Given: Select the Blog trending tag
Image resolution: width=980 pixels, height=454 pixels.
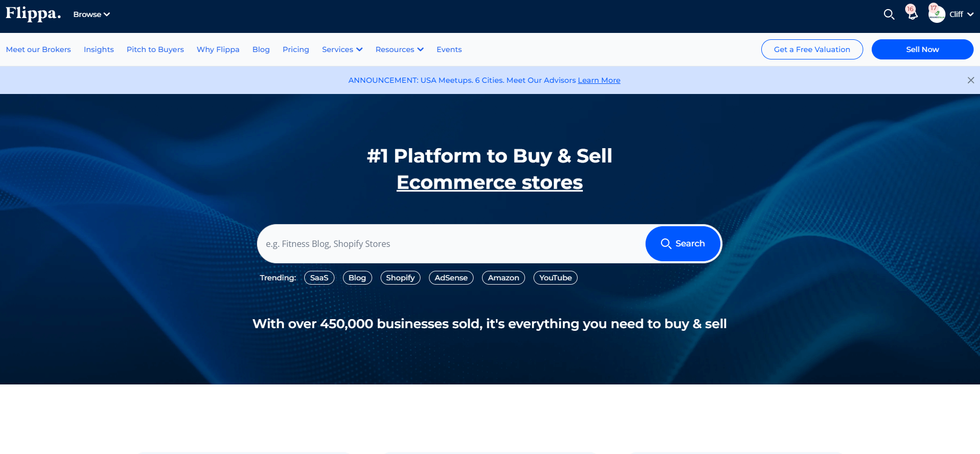Looking at the screenshot, I should coord(357,278).
